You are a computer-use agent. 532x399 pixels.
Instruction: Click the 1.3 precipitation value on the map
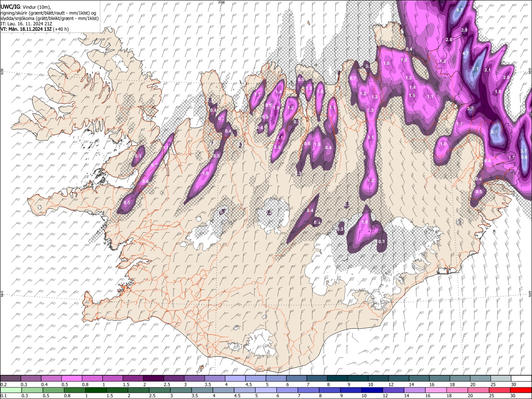pyautogui.click(x=371, y=110)
